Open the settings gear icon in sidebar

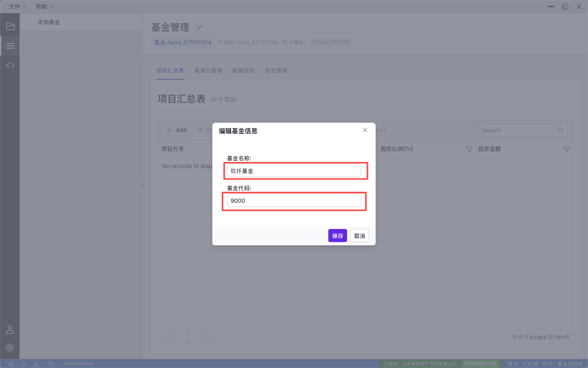tap(10, 347)
